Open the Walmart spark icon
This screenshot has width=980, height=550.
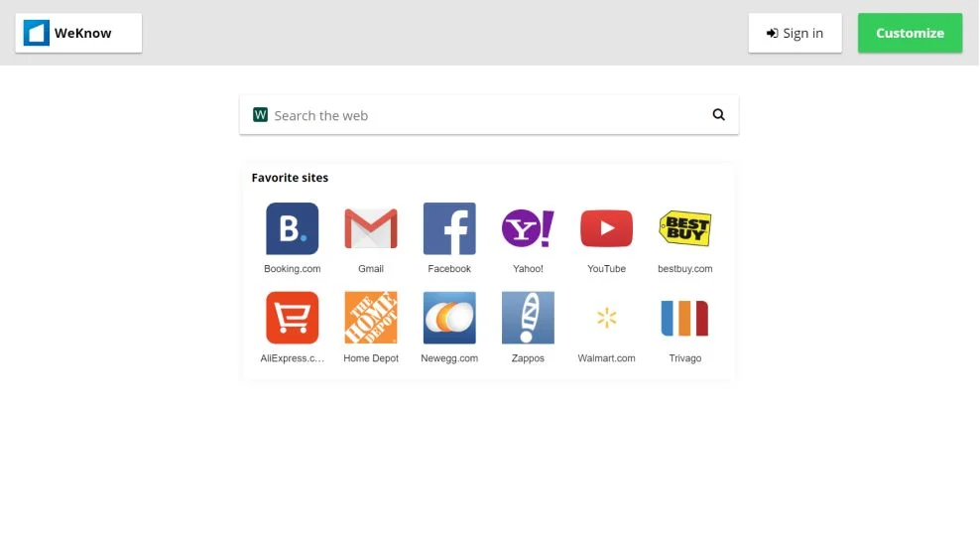(606, 318)
